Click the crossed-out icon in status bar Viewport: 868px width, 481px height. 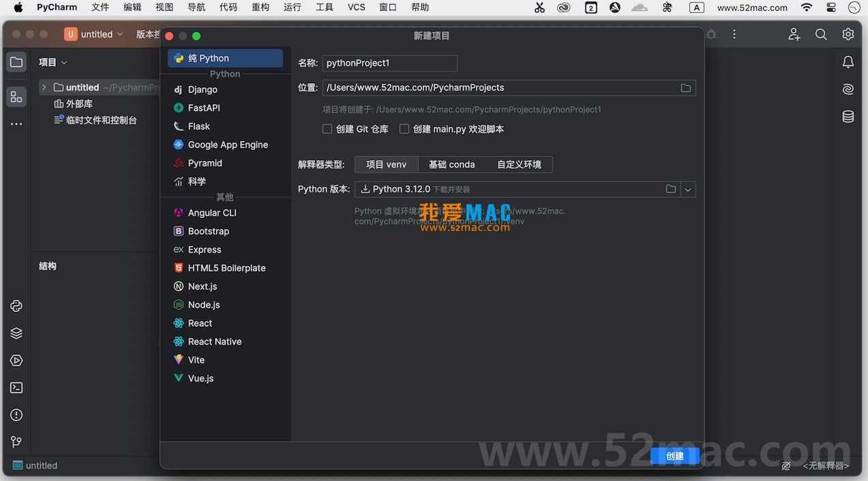[x=786, y=466]
